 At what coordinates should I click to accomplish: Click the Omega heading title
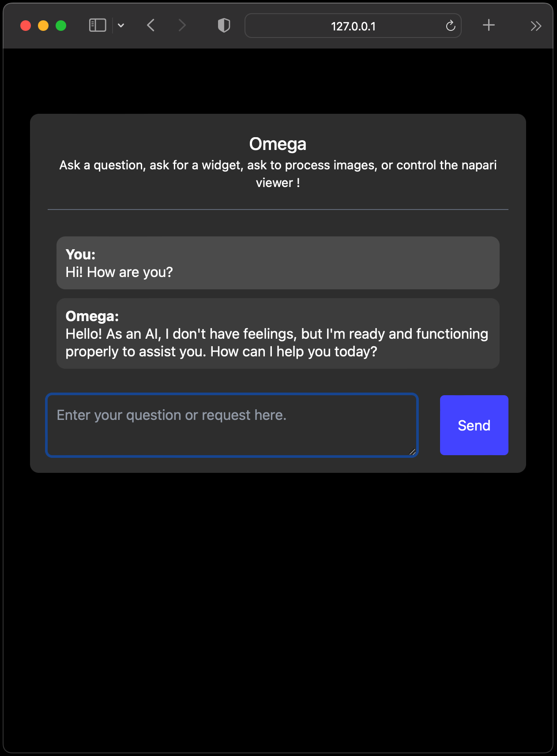278,144
